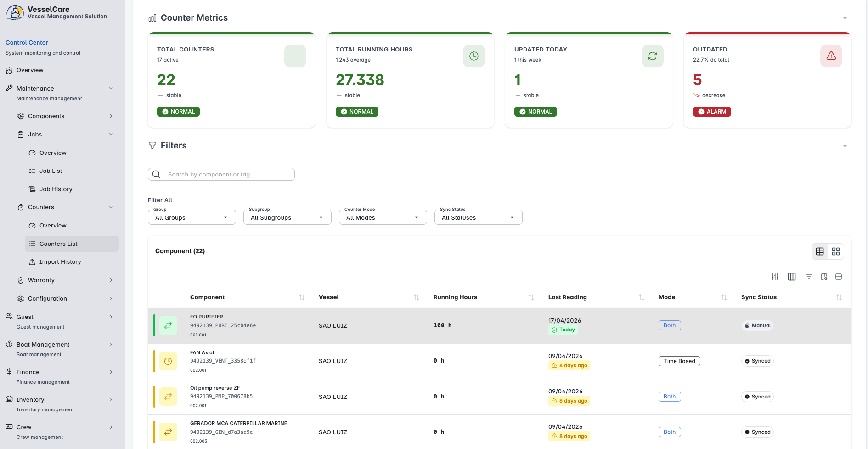Open the Sync Status All Statuses dropdown
The image size is (868, 449).
point(479,217)
